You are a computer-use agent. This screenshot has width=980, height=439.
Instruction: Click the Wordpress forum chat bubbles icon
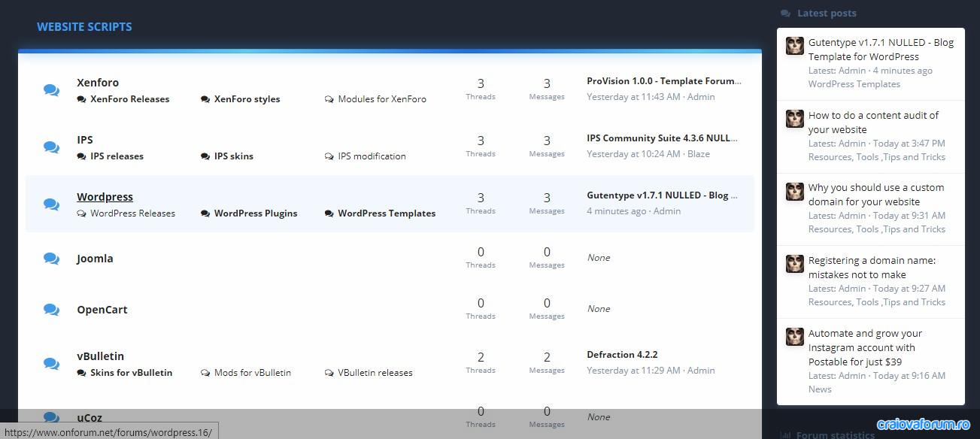[x=51, y=204]
